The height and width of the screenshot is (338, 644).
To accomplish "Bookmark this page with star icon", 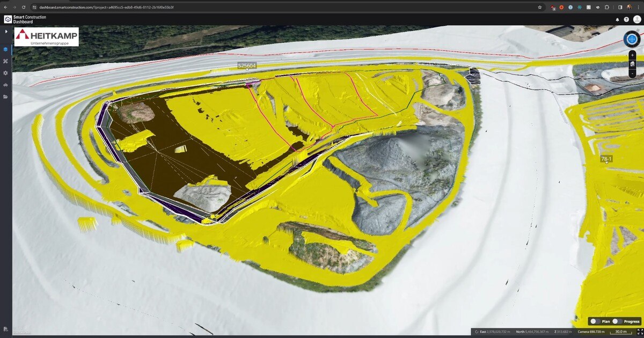I will [540, 8].
